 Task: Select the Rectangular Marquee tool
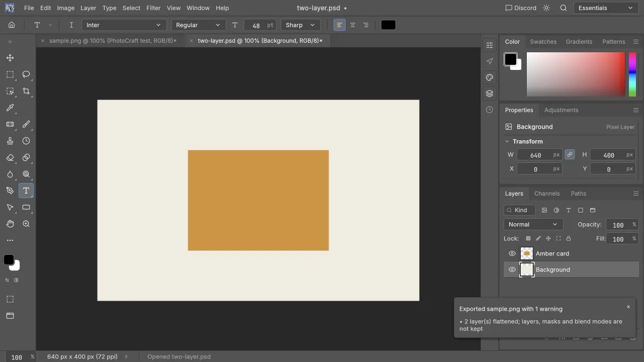coord(10,74)
